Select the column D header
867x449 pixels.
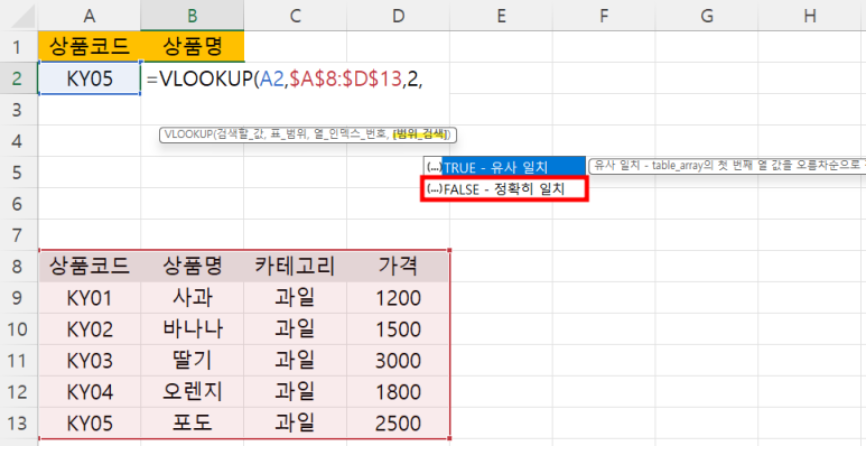[398, 15]
